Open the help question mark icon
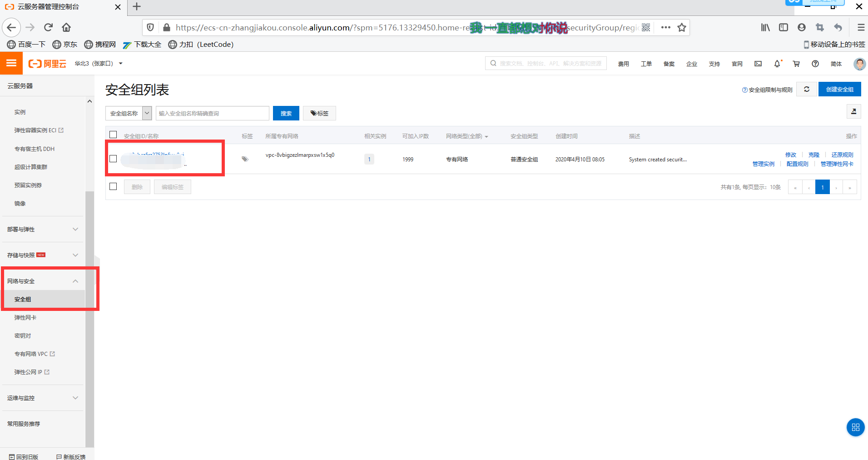Screen dimensions: 868x460 pos(815,64)
